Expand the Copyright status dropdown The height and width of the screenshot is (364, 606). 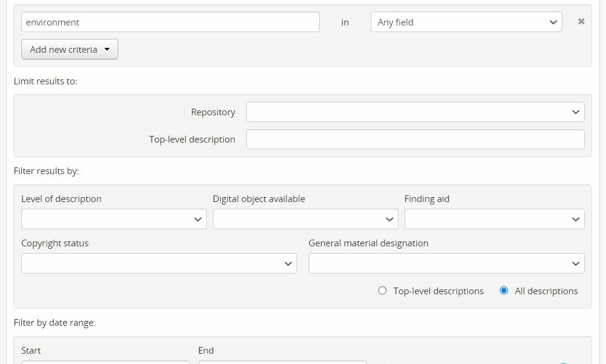[x=159, y=263]
